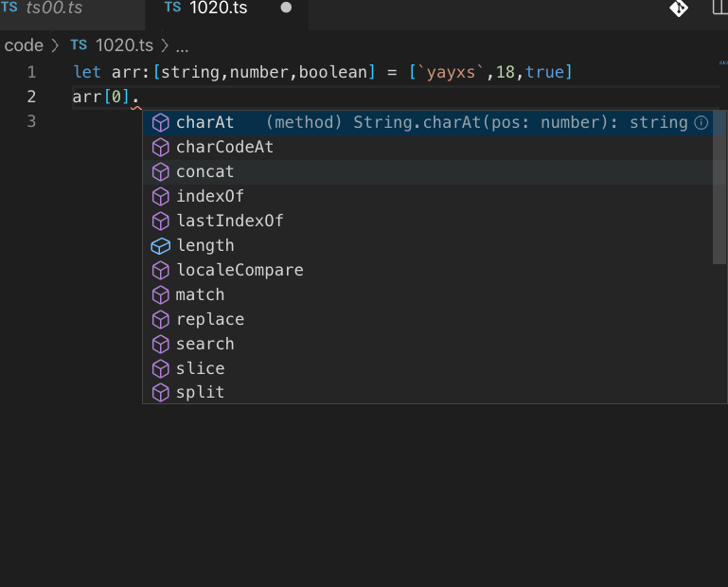Click the method icon beside split
This screenshot has width=728, height=587.
click(161, 392)
